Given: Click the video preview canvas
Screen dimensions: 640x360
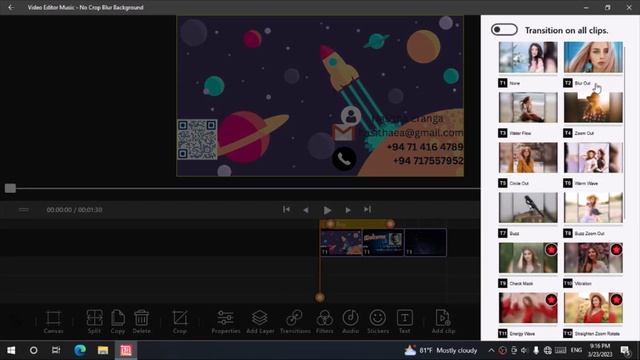Looking at the screenshot, I should 320,96.
